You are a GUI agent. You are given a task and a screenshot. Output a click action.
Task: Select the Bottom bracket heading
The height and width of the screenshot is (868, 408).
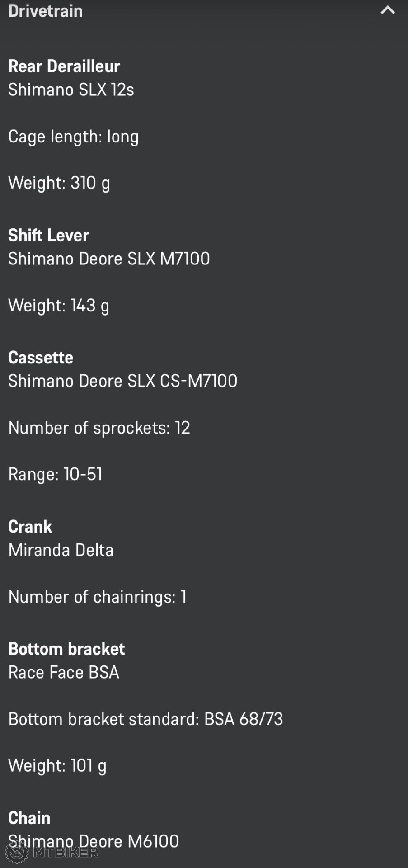[66, 649]
